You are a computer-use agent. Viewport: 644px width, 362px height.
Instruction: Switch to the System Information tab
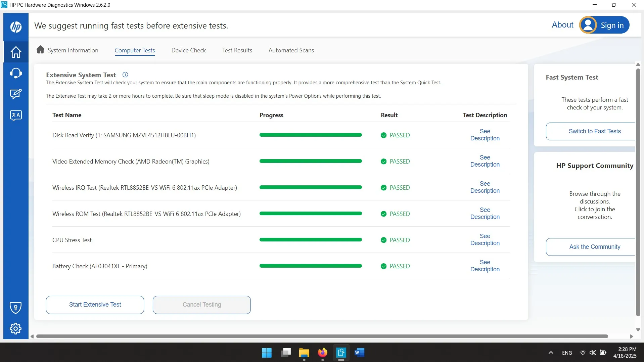pyautogui.click(x=73, y=50)
